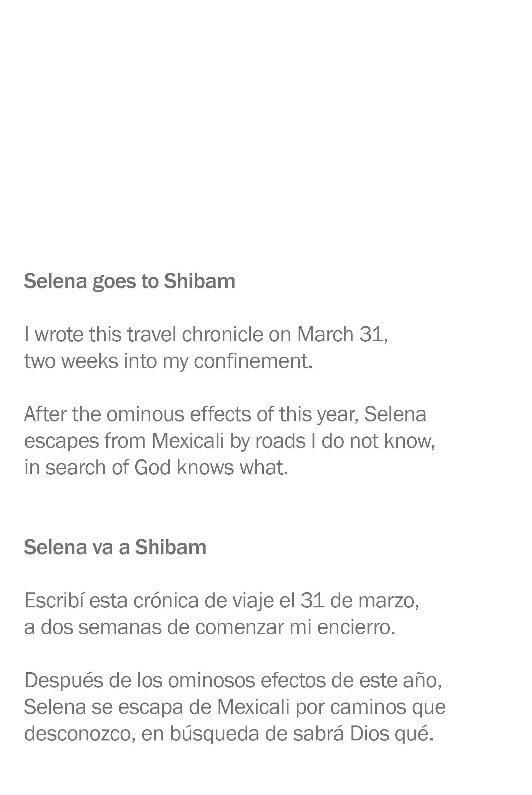Click the line "two weeks into my confinement"
Screen dimensions: 532x795
[168, 361]
